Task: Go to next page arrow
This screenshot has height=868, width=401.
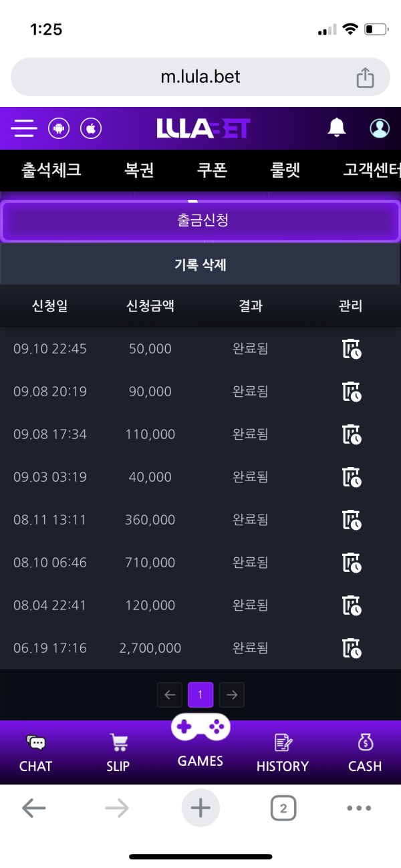Action: [232, 695]
